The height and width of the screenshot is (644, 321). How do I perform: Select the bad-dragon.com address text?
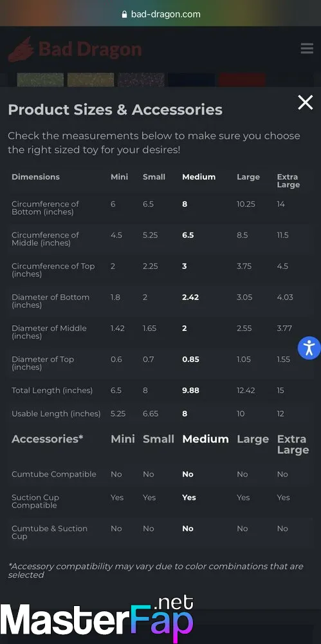(166, 14)
